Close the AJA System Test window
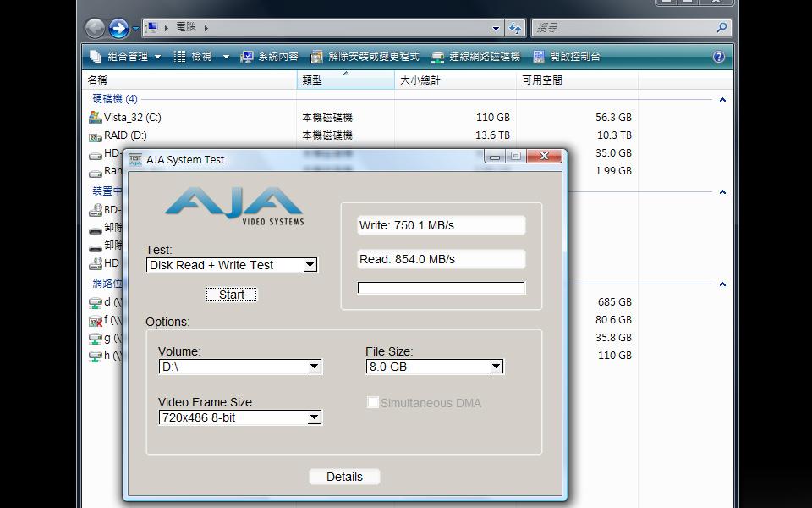Screen dimensions: 812x508 [544, 156]
